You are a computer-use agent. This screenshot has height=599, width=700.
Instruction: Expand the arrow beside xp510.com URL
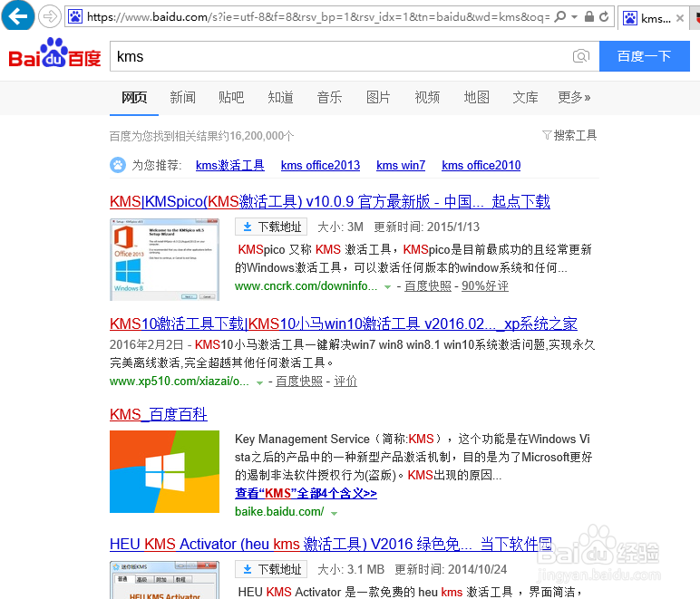(x=259, y=382)
